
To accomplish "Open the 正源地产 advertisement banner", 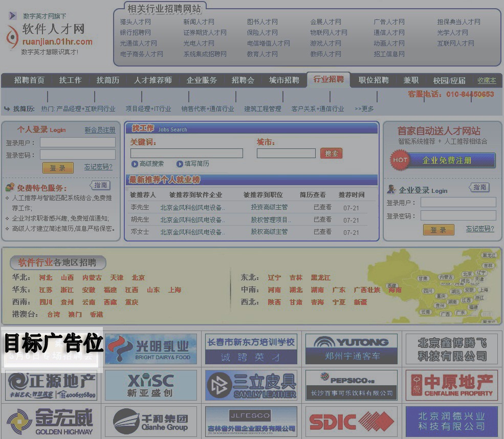I will [51, 385].
